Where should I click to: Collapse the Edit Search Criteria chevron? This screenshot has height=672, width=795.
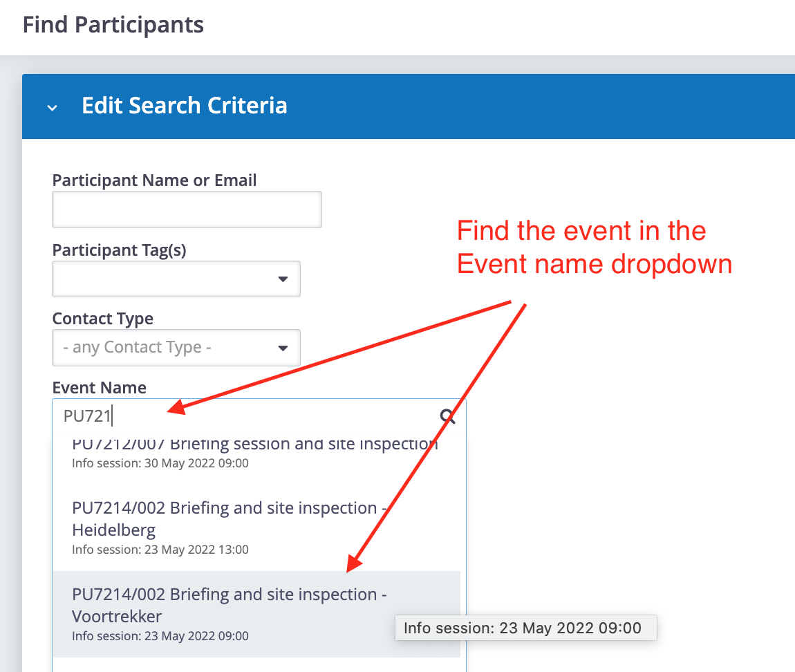tap(52, 107)
